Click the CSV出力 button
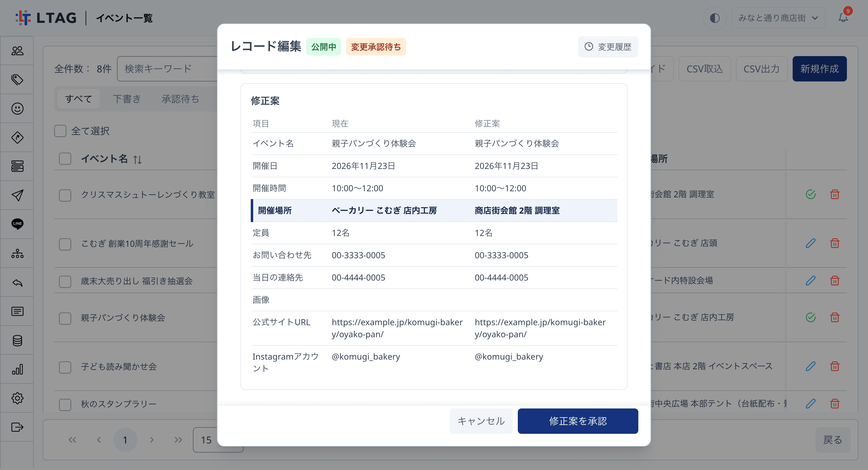Image resolution: width=868 pixels, height=470 pixels. click(x=762, y=69)
